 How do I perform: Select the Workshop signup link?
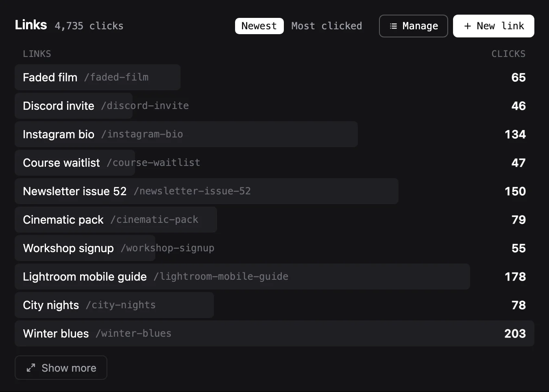274,248
